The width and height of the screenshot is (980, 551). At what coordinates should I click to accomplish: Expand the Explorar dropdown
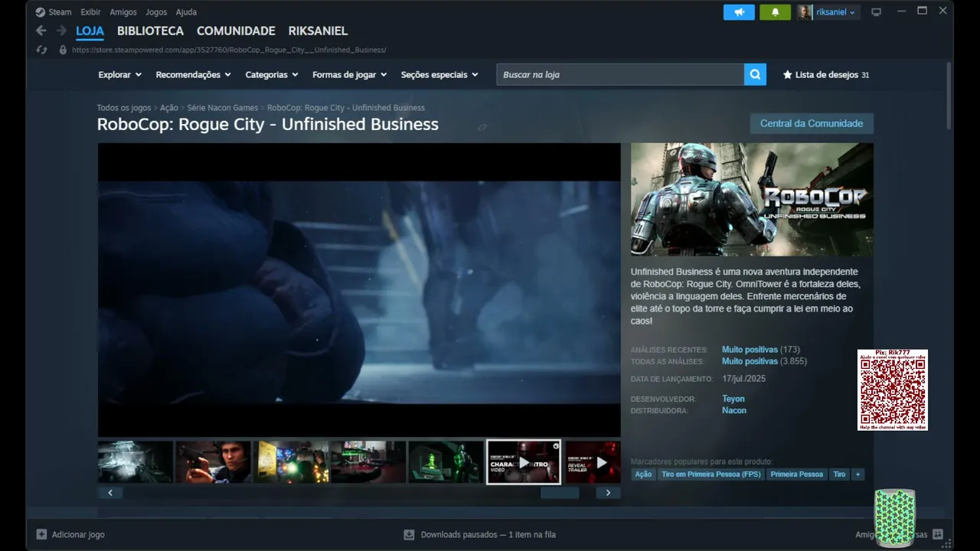click(x=120, y=75)
